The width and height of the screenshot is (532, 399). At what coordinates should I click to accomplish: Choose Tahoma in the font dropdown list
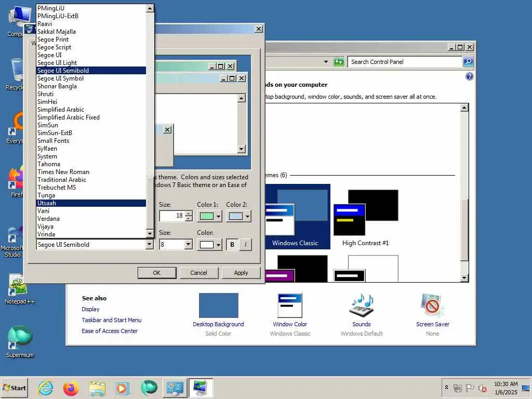coord(91,164)
